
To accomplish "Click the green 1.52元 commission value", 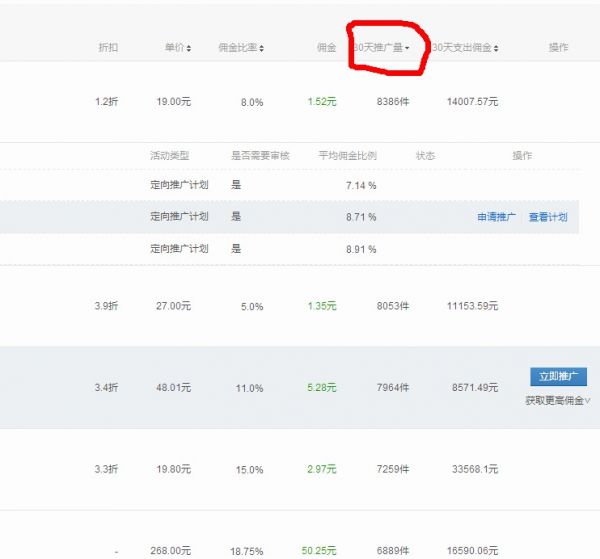I will pyautogui.click(x=322, y=101).
